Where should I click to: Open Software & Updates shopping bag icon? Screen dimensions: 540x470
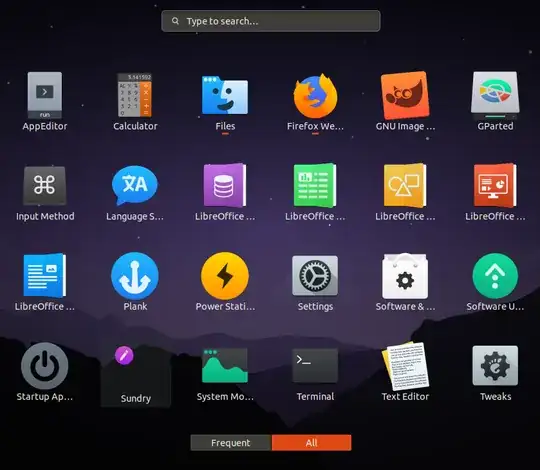[x=405, y=276]
